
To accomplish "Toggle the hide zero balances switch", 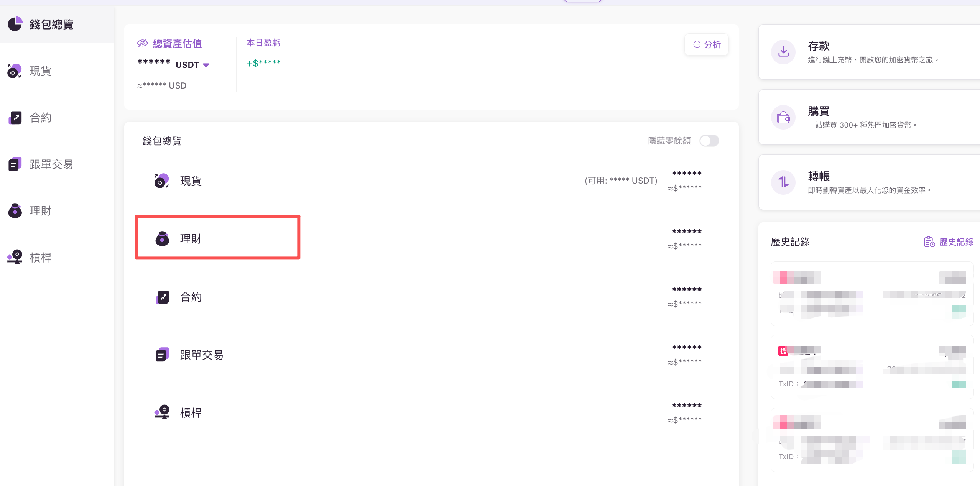I will pos(709,141).
